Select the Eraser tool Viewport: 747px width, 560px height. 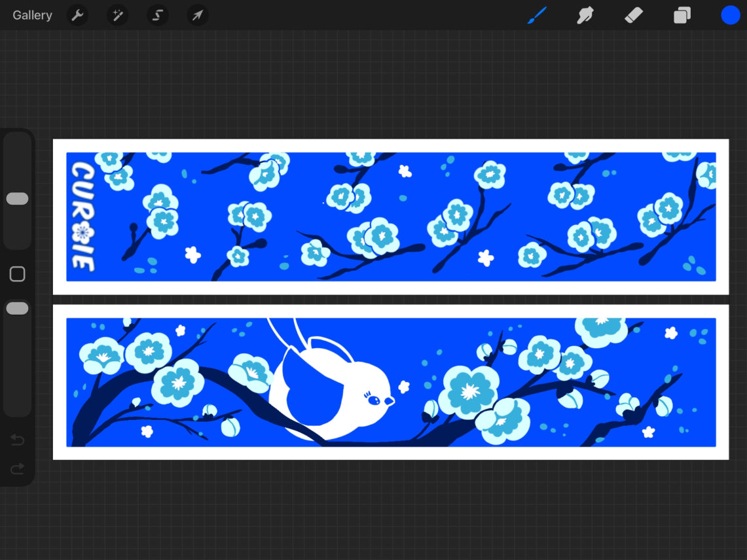(633, 15)
